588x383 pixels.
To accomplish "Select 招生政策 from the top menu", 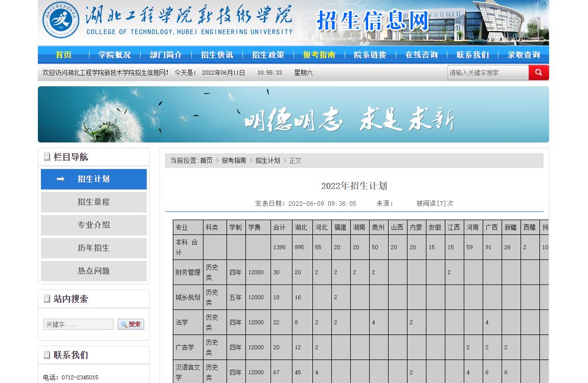I will 268,55.
